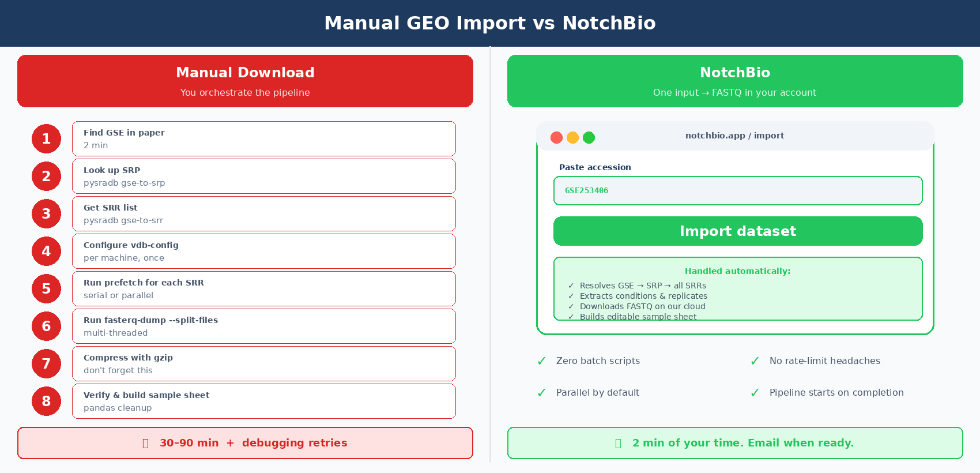Click the step 4 number badge
This screenshot has width=980, height=473.
click(46, 251)
